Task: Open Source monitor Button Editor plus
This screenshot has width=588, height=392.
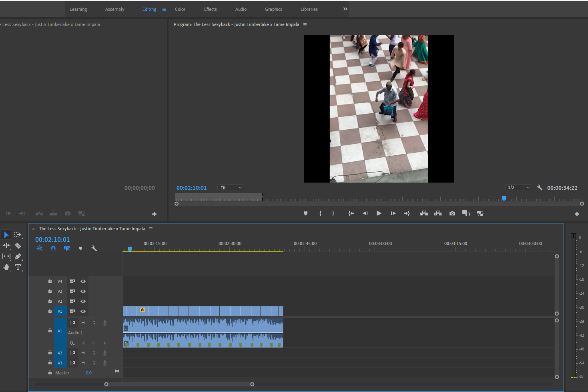Action: (154, 214)
